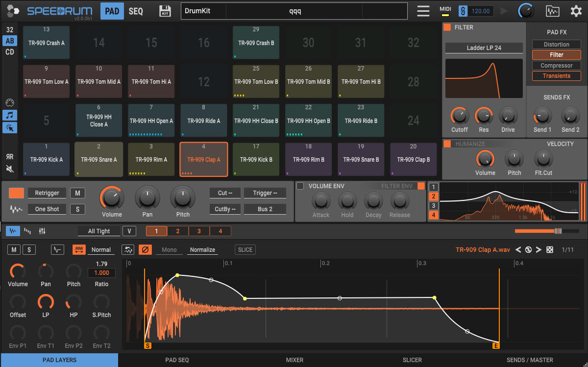Enable the VOLUME ENV checkbox

click(300, 186)
